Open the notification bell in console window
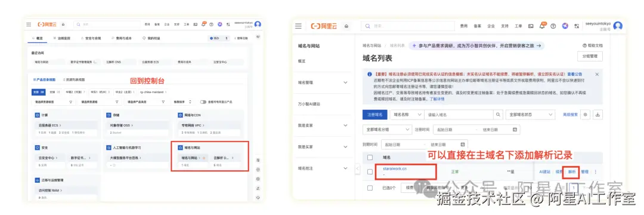This screenshot has height=215, width=644. tap(203, 24)
